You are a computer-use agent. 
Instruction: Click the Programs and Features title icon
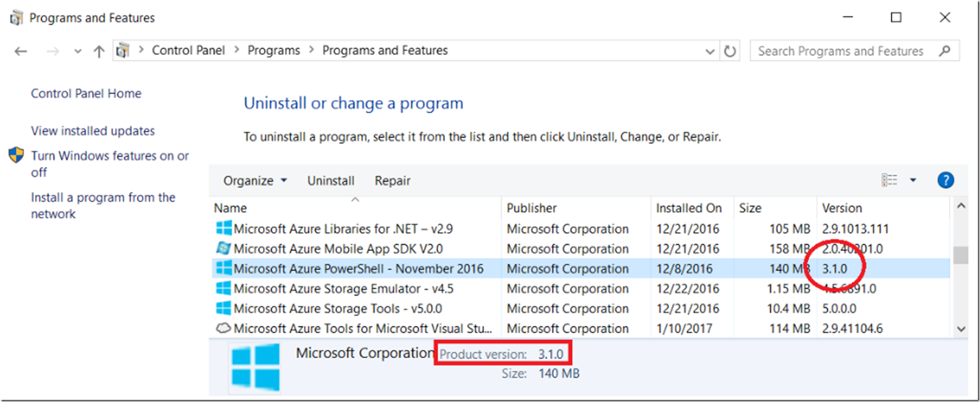[16, 18]
